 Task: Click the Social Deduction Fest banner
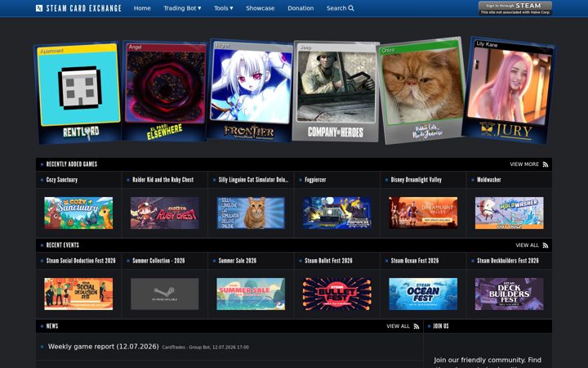pyautogui.click(x=78, y=294)
